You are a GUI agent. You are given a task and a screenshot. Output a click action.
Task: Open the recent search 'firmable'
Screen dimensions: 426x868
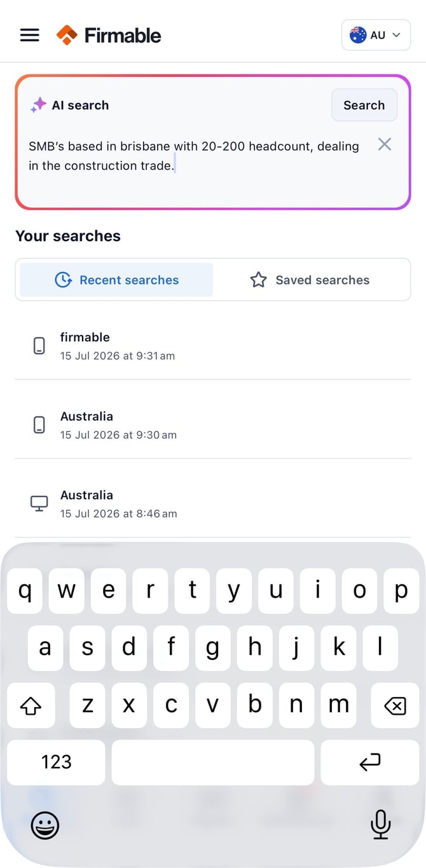213,346
